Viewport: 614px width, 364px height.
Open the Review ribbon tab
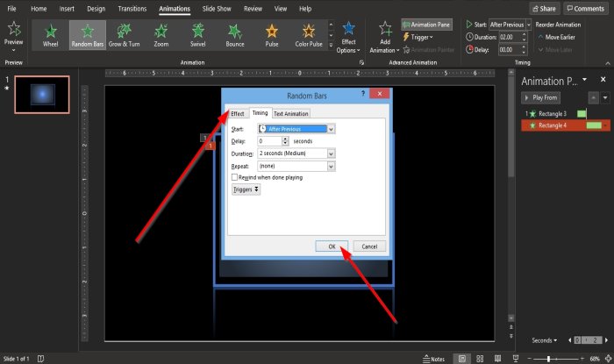coord(253,9)
